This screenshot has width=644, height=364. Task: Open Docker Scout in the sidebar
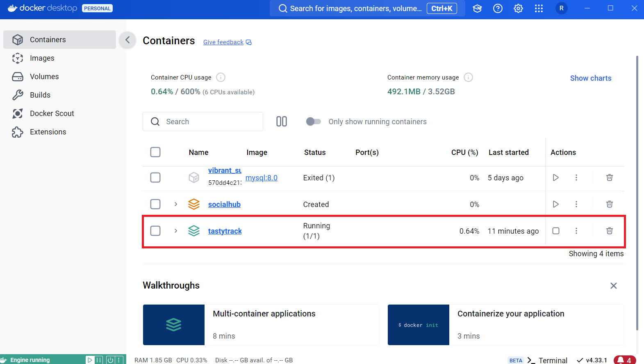click(x=59, y=114)
